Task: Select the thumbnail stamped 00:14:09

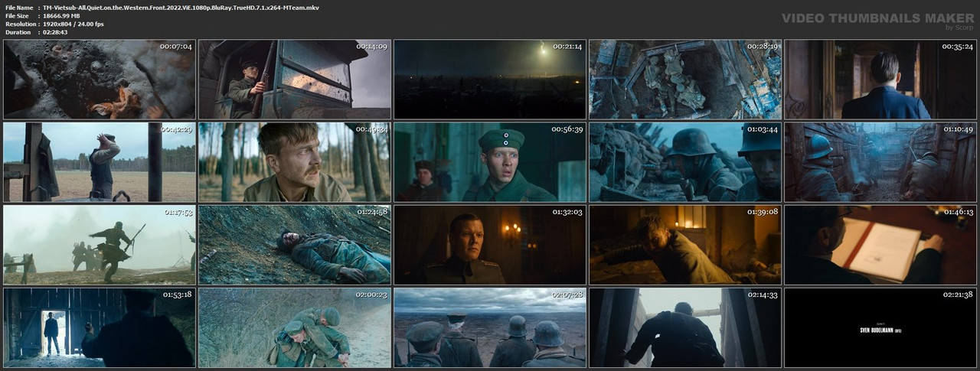Action: point(295,80)
